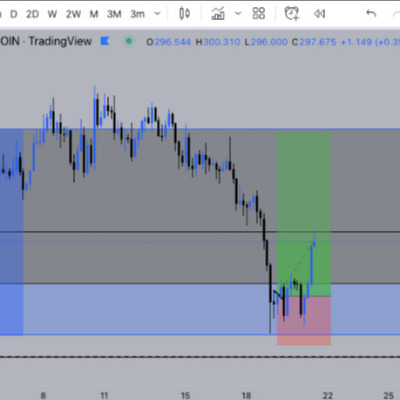The height and width of the screenshot is (400, 400).
Task: Switch to the 2D timeframe
Action: 33,14
